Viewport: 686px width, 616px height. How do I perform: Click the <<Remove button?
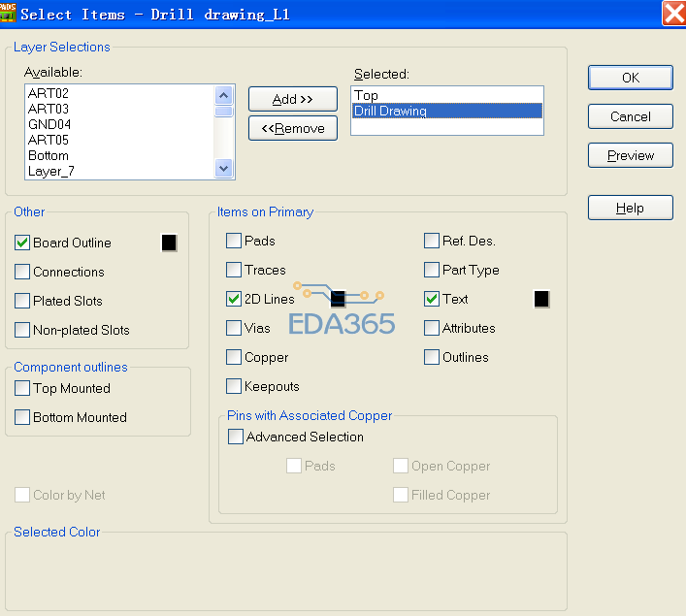coord(293,129)
